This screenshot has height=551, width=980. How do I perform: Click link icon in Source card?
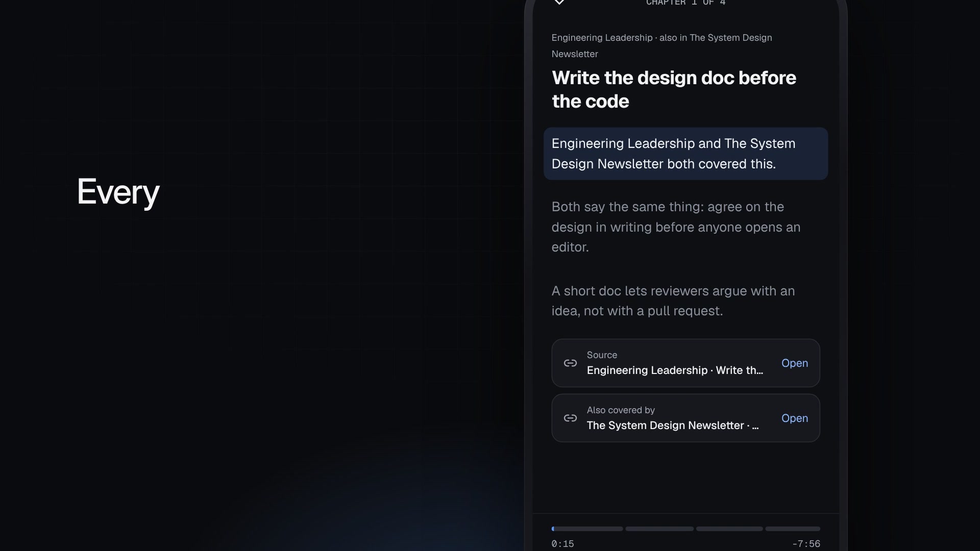pos(570,363)
